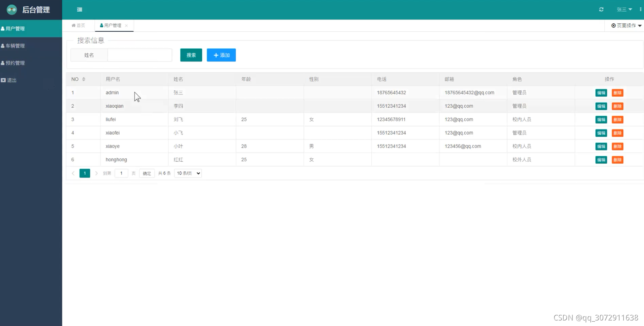Click the 确定 page jump button
644x326 pixels.
point(147,173)
